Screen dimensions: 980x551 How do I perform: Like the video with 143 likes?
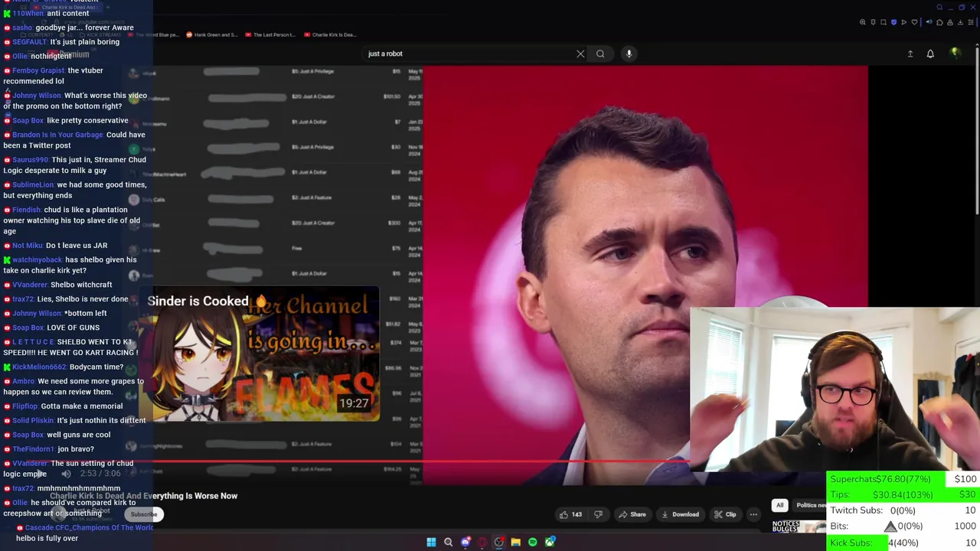(570, 514)
